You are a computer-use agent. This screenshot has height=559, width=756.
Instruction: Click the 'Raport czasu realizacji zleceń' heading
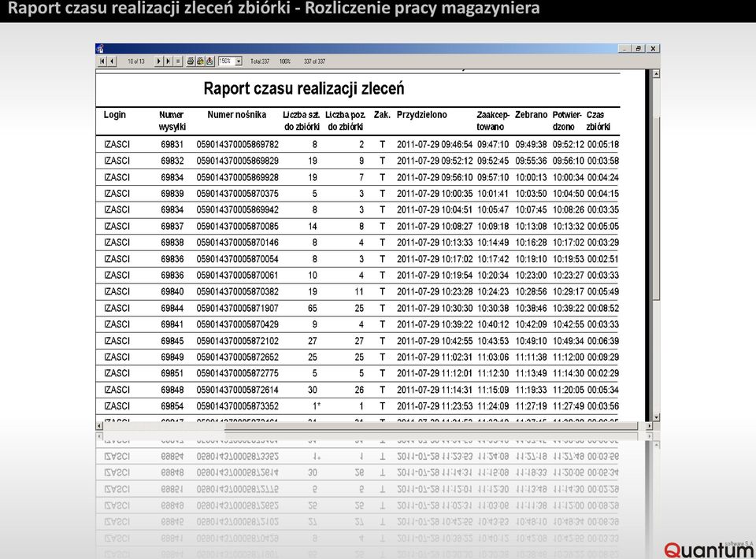tap(304, 89)
